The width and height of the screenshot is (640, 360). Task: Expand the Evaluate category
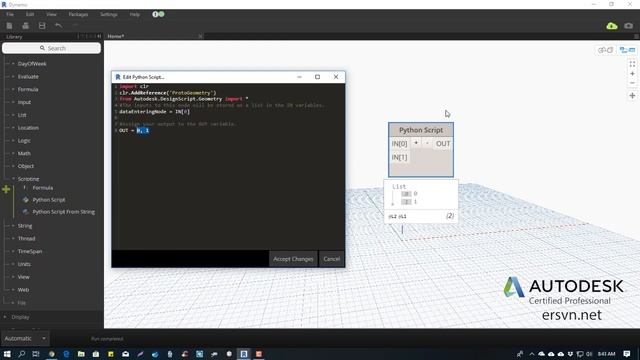pos(28,76)
